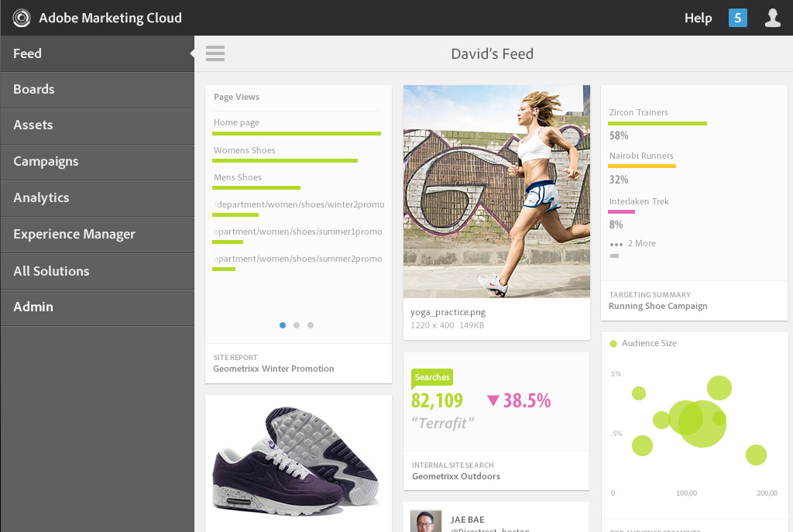Open the yoga_practice.png runner thumbnail
793x532 pixels.
coord(496,191)
